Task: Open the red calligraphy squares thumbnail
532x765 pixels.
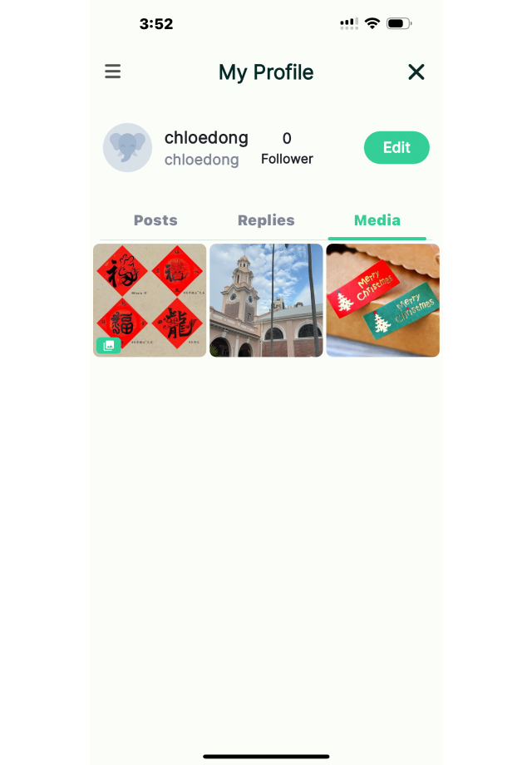Action: pos(150,300)
